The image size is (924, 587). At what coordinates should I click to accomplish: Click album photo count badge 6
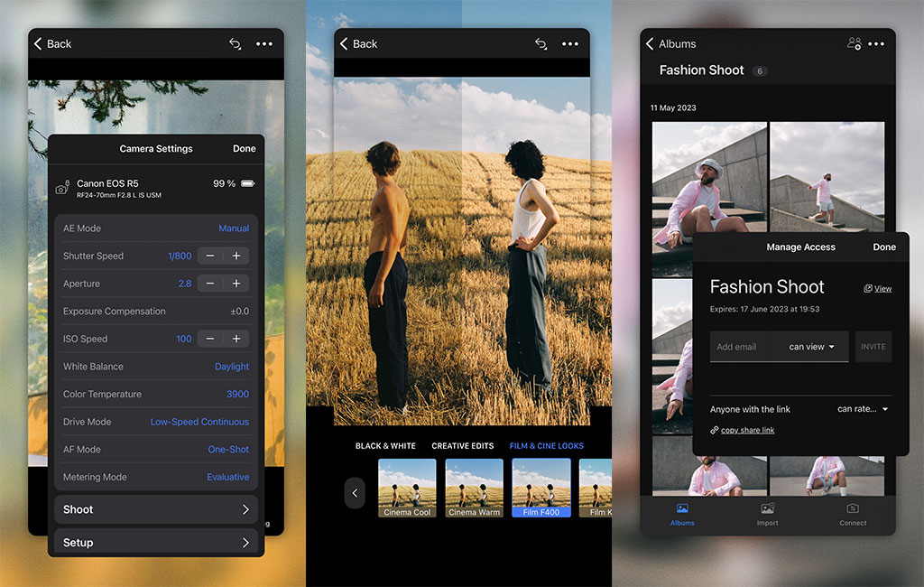(760, 70)
